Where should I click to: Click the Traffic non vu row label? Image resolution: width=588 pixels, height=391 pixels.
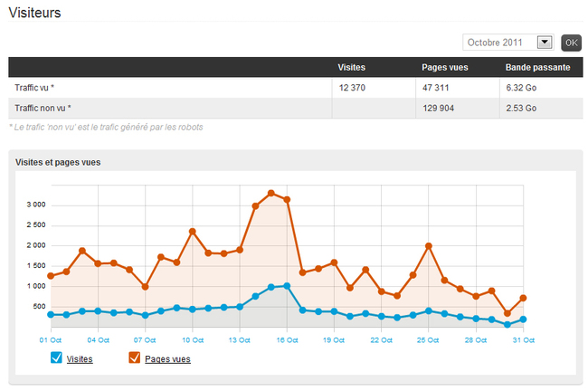coord(43,108)
